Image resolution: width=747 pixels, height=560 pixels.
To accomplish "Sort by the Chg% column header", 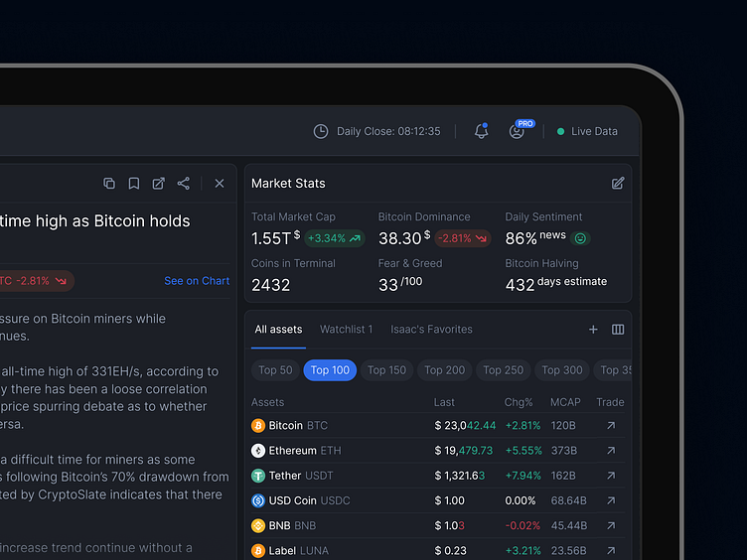I will (519, 402).
